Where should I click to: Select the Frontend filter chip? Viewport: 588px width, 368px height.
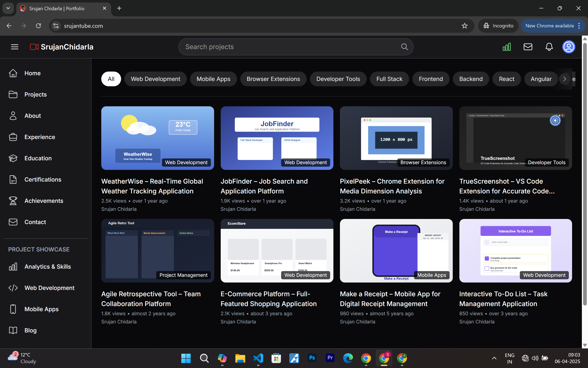coord(431,79)
